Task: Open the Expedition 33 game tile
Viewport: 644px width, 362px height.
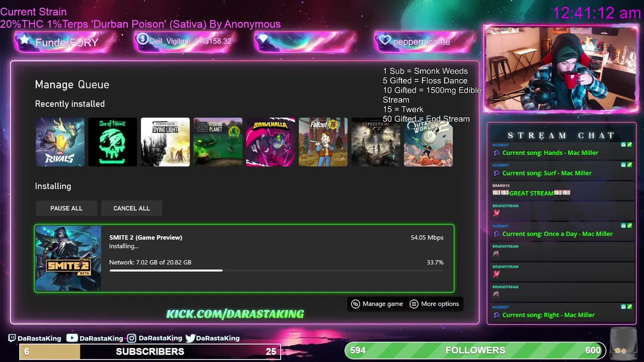Action: tap(375, 142)
